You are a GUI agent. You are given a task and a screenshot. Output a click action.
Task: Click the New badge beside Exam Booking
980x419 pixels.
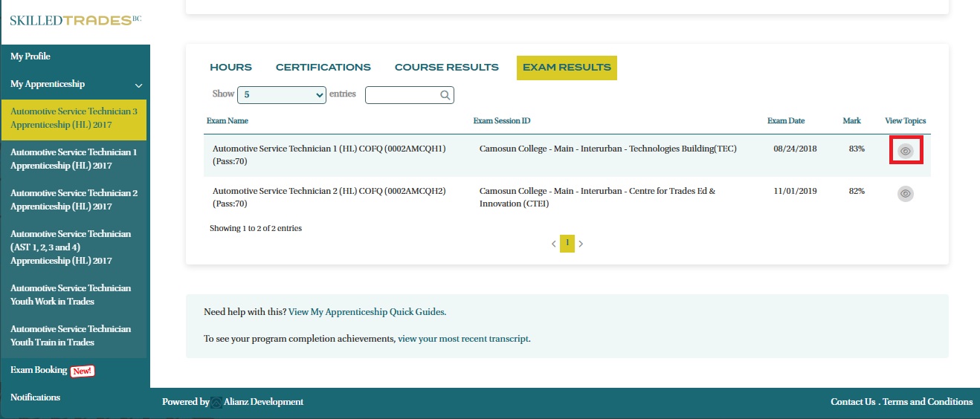click(x=83, y=371)
